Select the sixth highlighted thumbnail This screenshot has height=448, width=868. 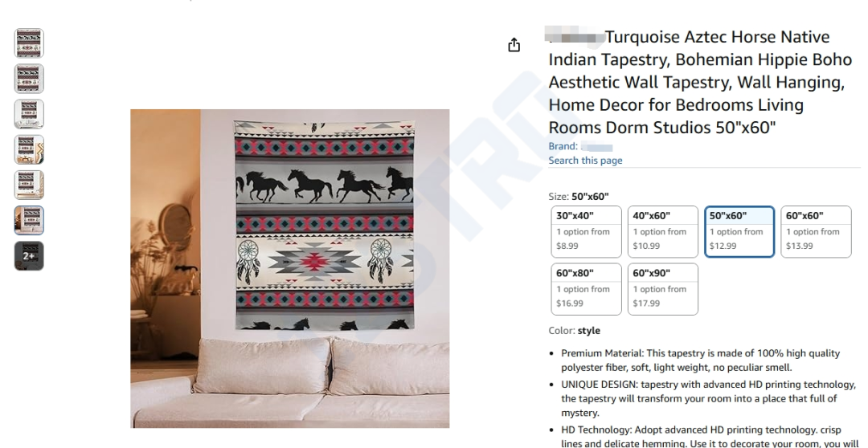(x=29, y=220)
